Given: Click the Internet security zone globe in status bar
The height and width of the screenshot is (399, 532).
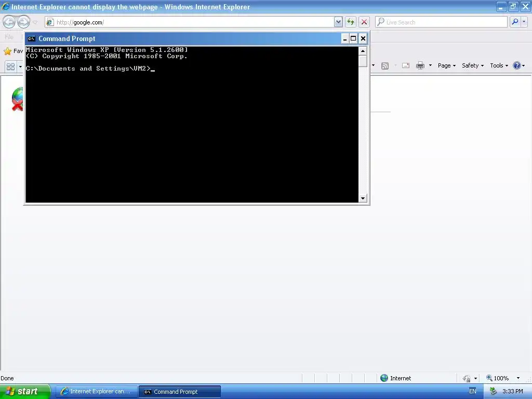Looking at the screenshot, I should [x=384, y=378].
